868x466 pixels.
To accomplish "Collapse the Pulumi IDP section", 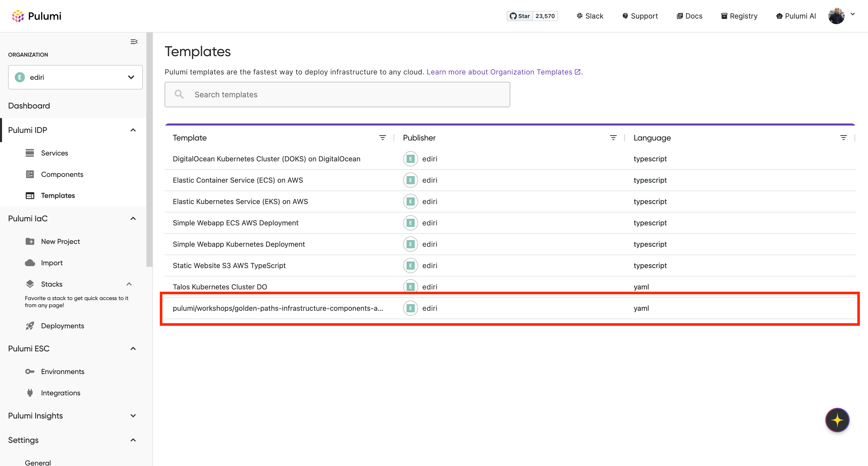I will (133, 130).
